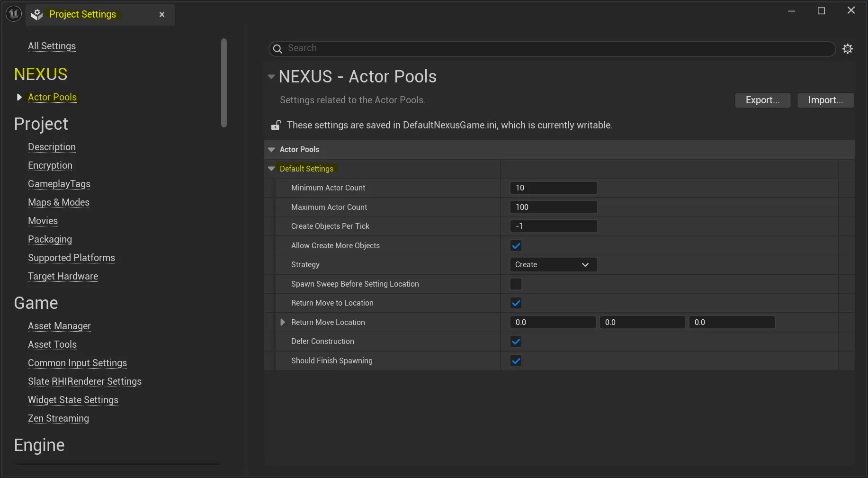Viewport: 868px width, 478px height.
Task: Click the Project Settings tab gear icon
Action: point(37,15)
